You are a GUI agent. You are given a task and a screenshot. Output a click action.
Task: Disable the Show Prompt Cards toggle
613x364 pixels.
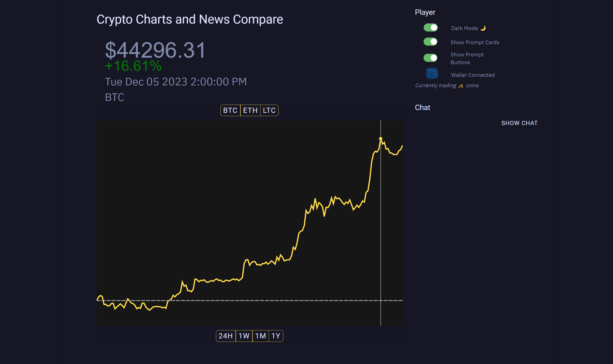(x=430, y=42)
